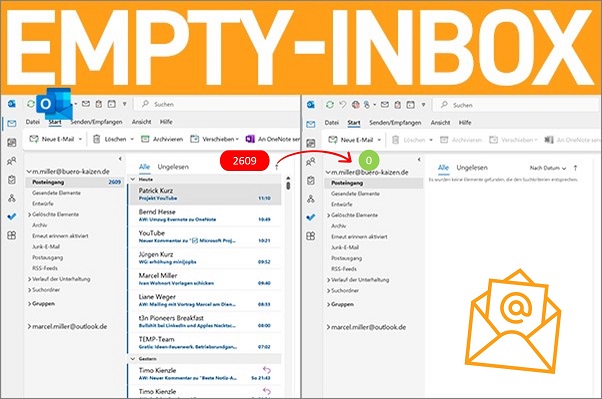Toggle the Alle filter in right window
This screenshot has height=399, width=602.
click(443, 167)
